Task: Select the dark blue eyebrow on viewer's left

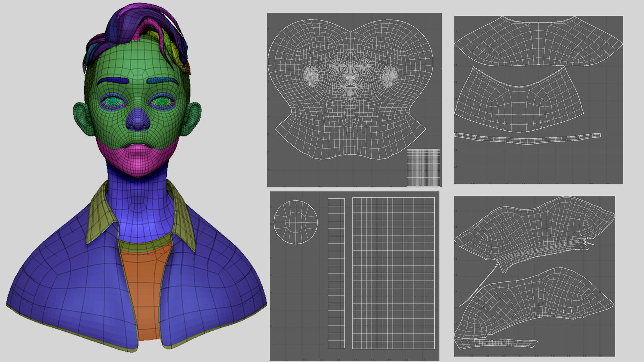Action: (x=113, y=81)
